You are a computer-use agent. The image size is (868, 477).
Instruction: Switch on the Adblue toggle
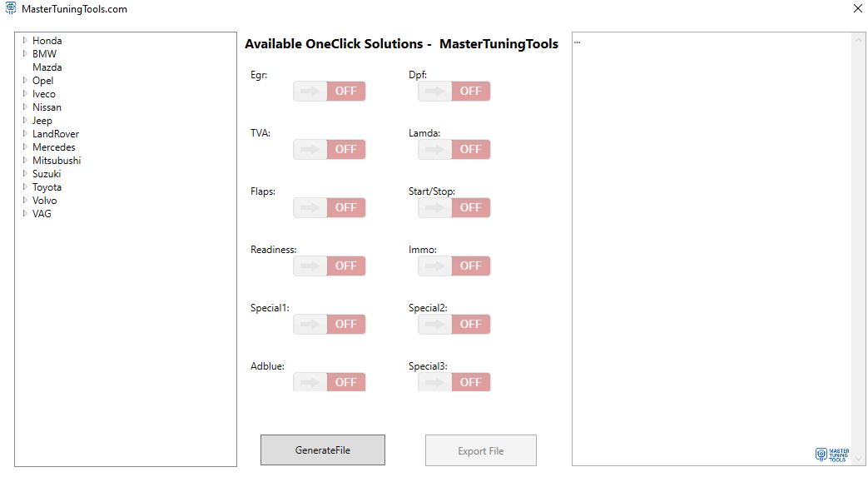click(330, 382)
